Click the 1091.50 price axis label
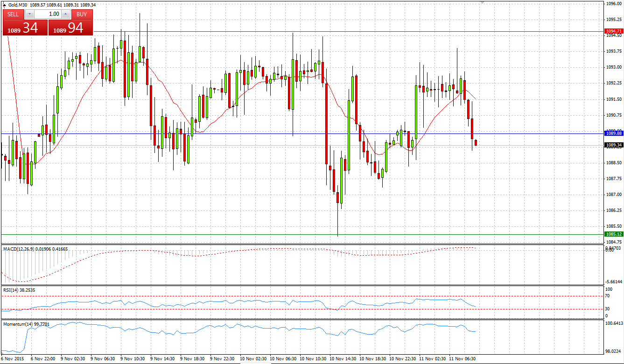 [x=613, y=99]
